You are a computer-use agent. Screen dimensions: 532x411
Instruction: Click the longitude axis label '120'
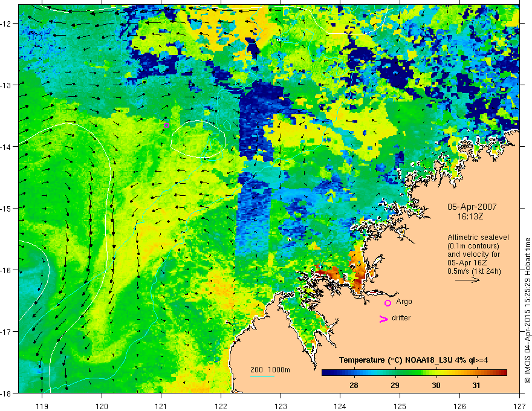pos(102,406)
